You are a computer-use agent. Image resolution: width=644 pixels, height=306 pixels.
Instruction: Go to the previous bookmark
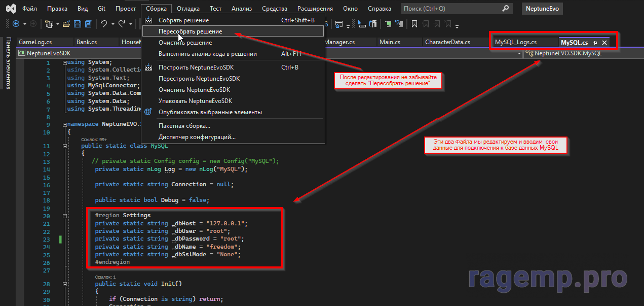(x=426, y=24)
